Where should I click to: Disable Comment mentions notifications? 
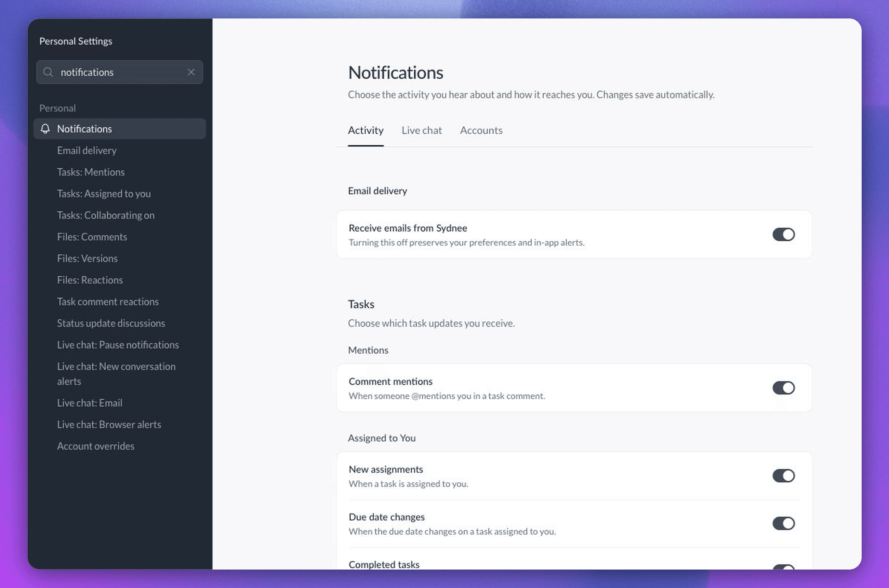click(x=784, y=388)
